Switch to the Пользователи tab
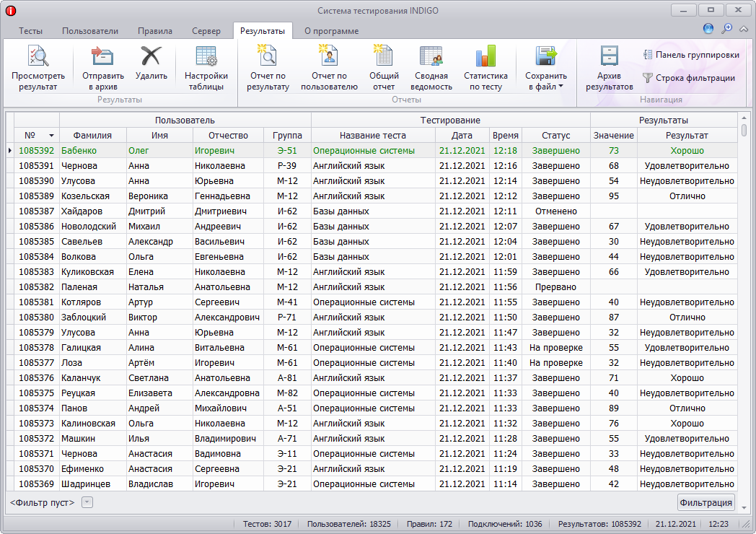This screenshot has width=756, height=534. (90, 31)
